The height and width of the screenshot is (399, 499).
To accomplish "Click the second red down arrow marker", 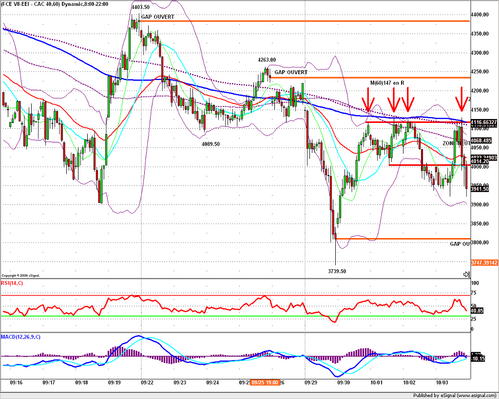I will [394, 99].
